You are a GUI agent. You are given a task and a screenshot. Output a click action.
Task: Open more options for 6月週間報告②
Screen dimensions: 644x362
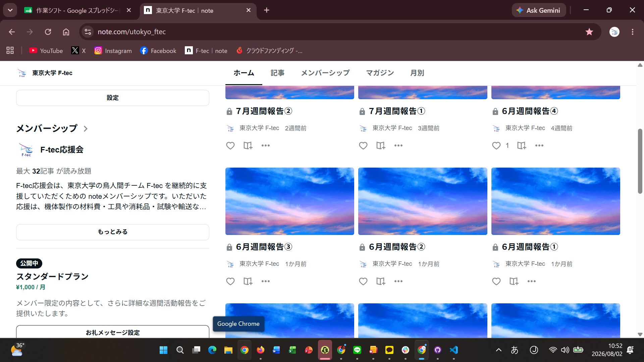(x=398, y=281)
